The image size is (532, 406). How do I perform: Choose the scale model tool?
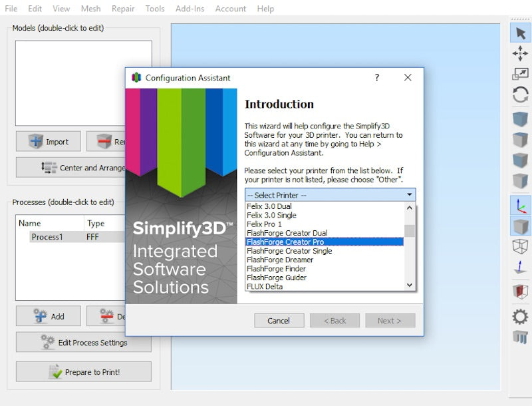click(x=520, y=74)
